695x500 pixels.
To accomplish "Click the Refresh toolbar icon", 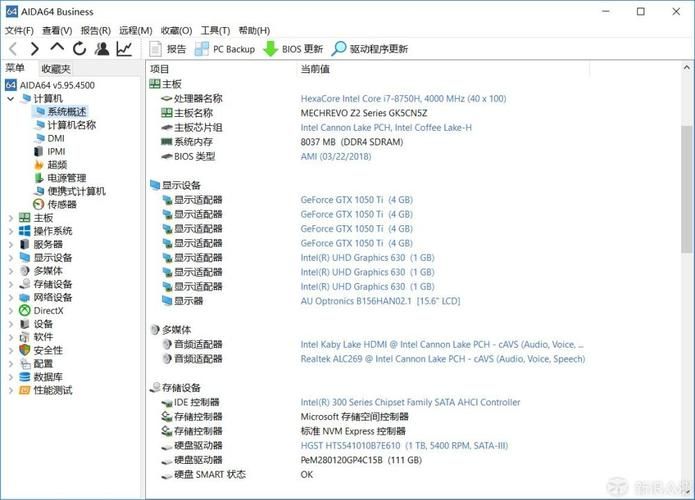I will pyautogui.click(x=79, y=48).
